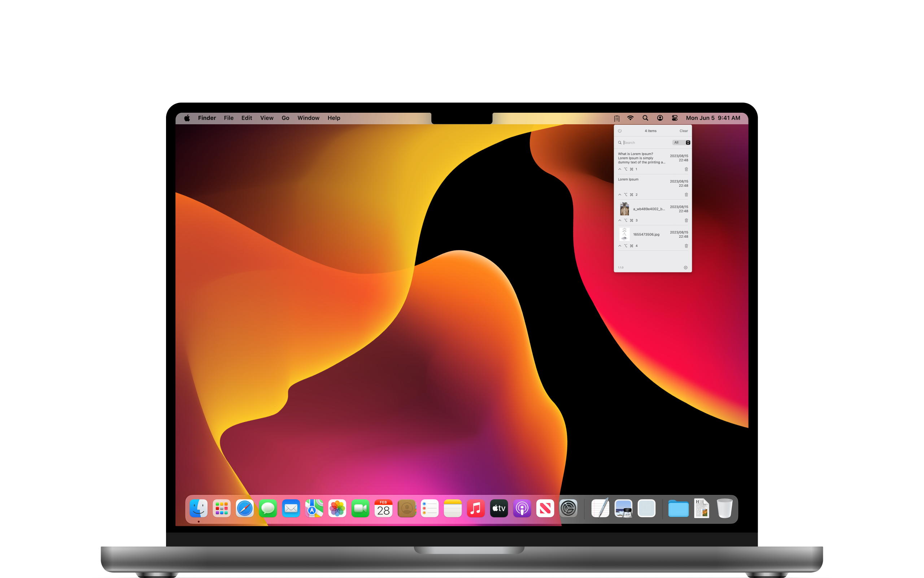The width and height of the screenshot is (924, 578).
Task: Click the power icon in clipboard panel
Action: [620, 131]
